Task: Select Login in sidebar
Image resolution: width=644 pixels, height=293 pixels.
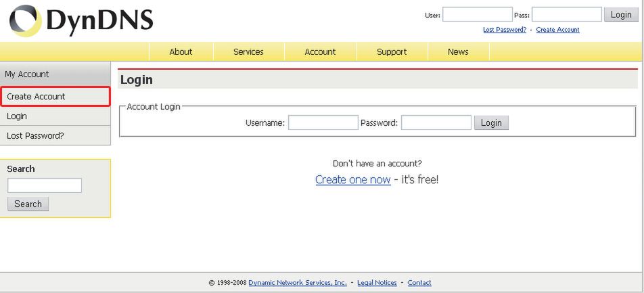Action: point(55,116)
